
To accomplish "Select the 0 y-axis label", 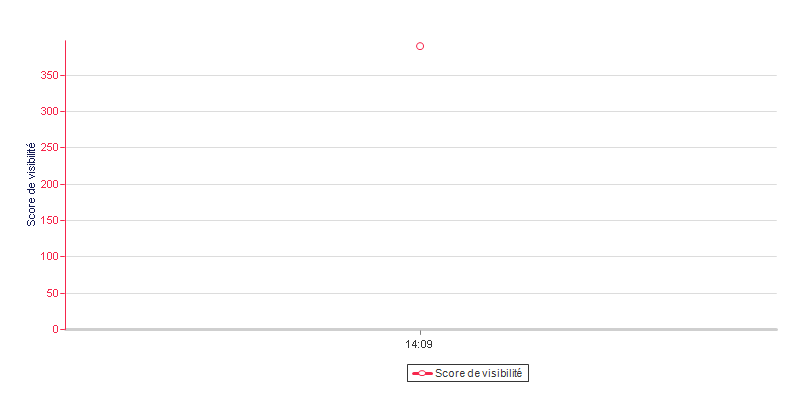I will 55,330.
